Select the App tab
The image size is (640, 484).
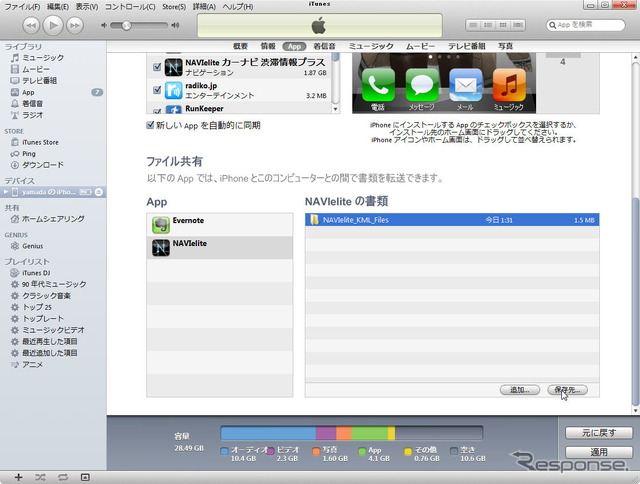pyautogui.click(x=294, y=47)
